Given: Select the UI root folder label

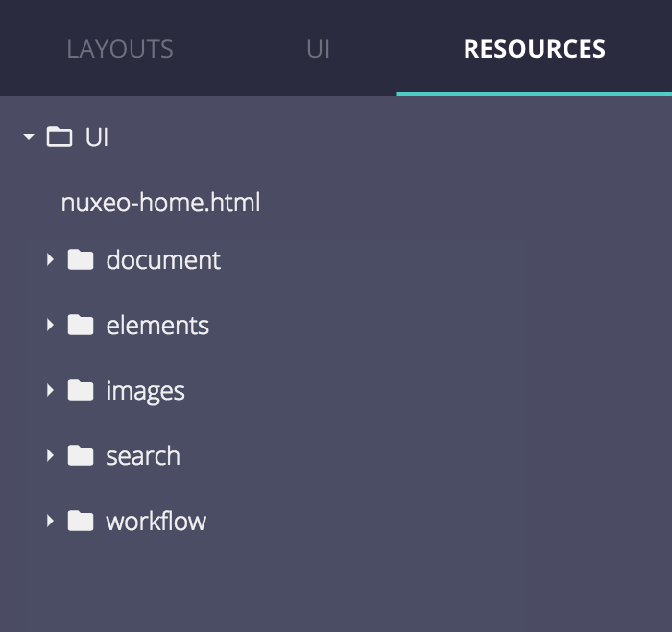Looking at the screenshot, I should (96, 137).
